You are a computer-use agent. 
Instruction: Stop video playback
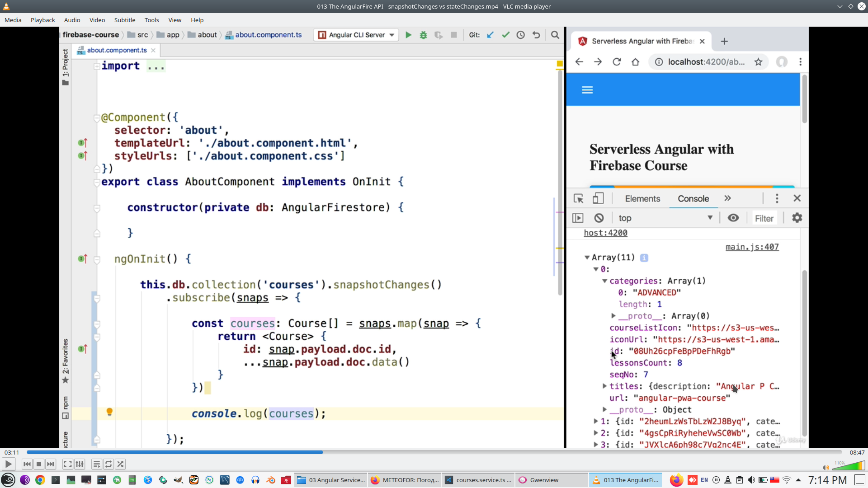click(x=39, y=464)
